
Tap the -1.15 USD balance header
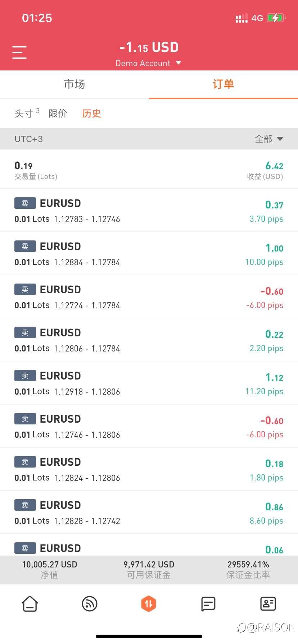pos(149,47)
